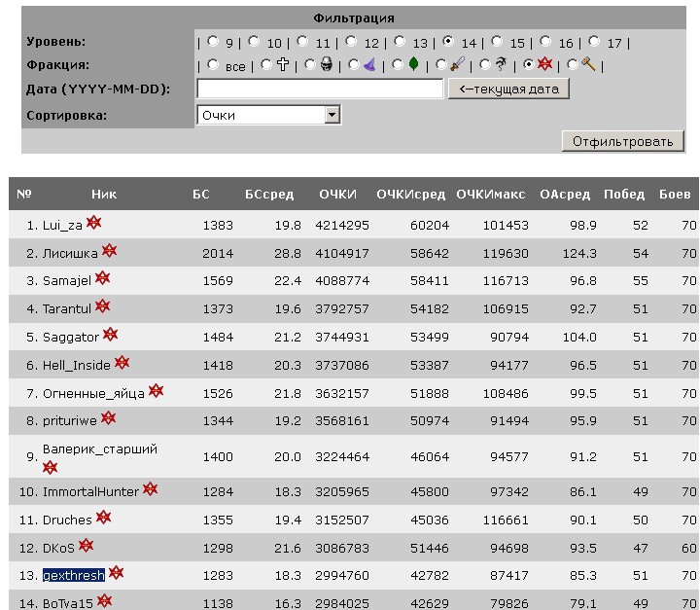Click the ОЧКИсред value 51446 for DKoS
Screen dimensions: 700x610
(430, 548)
